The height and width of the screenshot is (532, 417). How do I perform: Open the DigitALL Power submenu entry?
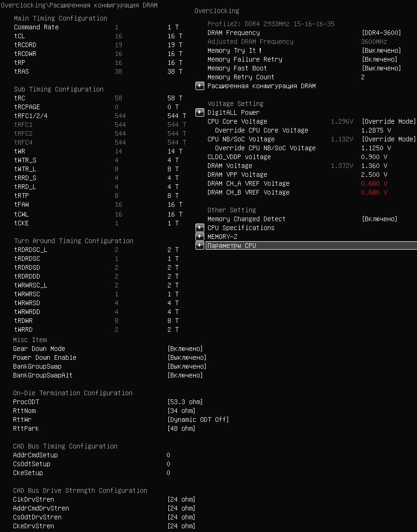click(x=233, y=112)
